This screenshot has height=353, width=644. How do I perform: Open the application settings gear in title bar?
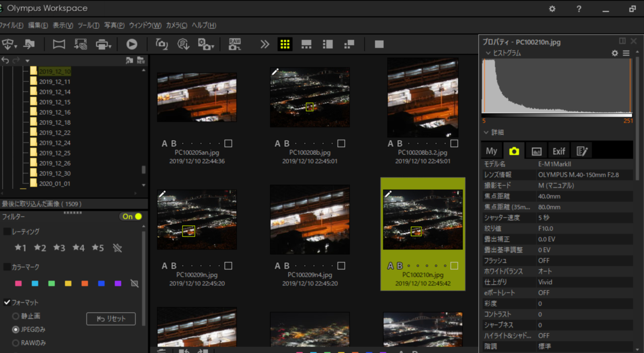pyautogui.click(x=552, y=9)
